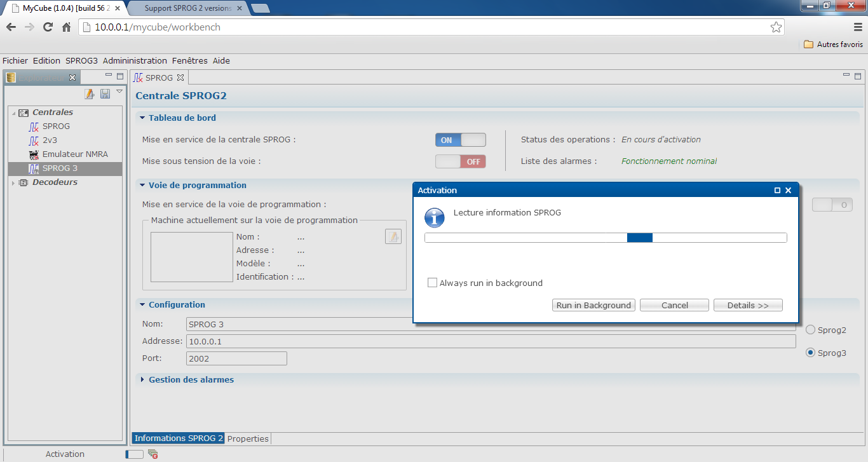Collapse the Configuration section

[142, 305]
